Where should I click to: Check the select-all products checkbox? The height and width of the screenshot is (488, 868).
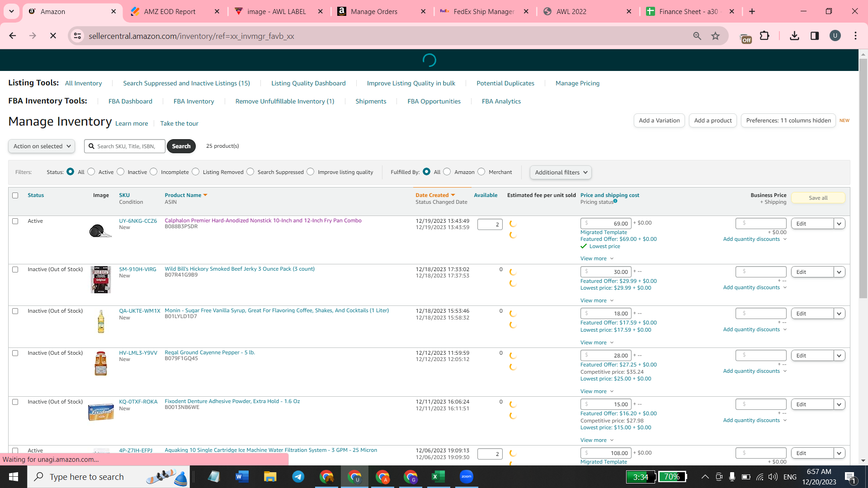15,195
